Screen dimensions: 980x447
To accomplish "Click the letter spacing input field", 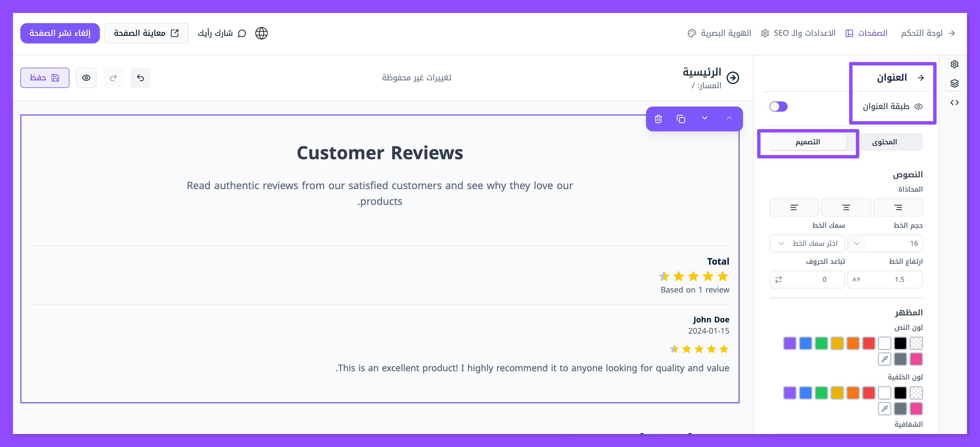I will pyautogui.click(x=814, y=280).
